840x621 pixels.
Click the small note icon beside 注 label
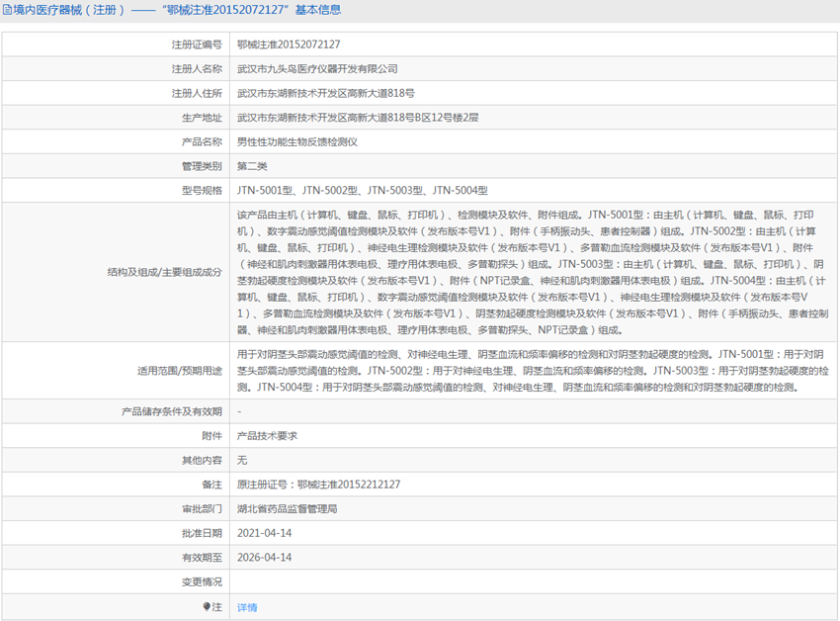point(205,607)
